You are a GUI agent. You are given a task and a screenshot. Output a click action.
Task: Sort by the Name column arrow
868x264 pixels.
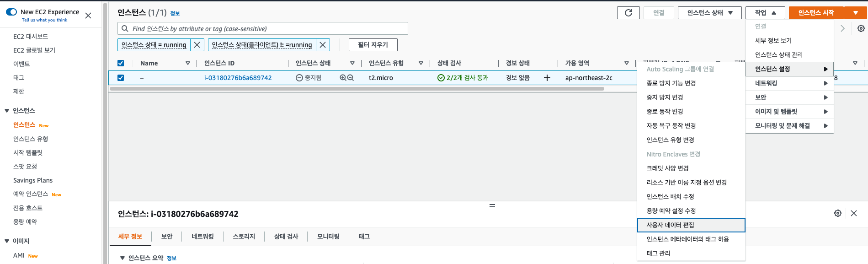[188, 63]
